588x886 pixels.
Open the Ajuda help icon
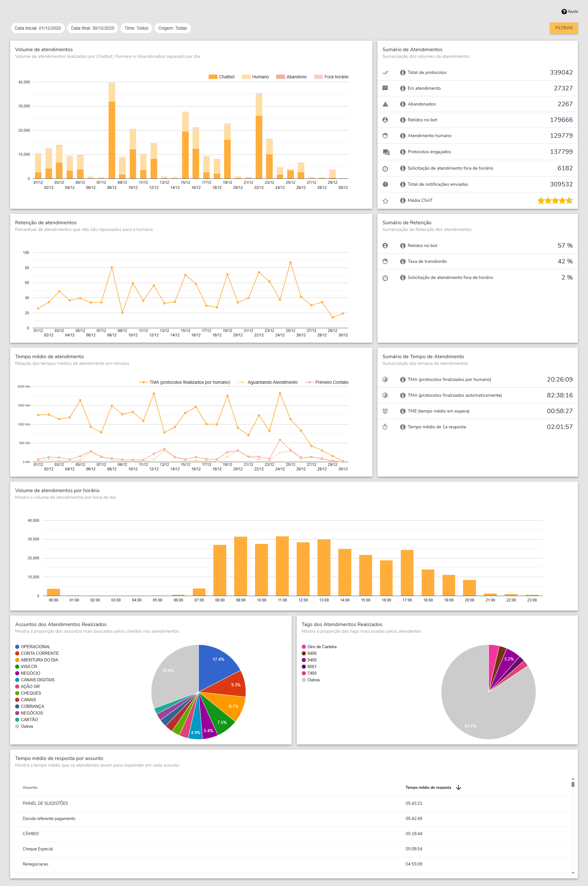point(564,12)
